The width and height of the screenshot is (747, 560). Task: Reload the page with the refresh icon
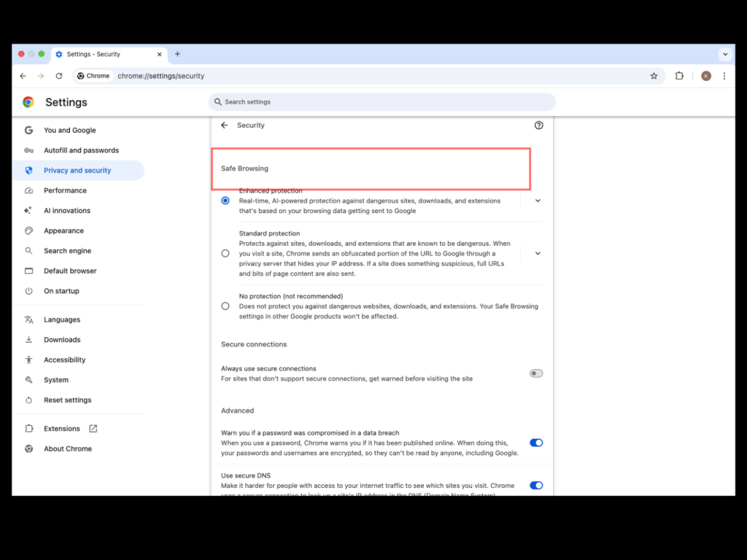[59, 76]
